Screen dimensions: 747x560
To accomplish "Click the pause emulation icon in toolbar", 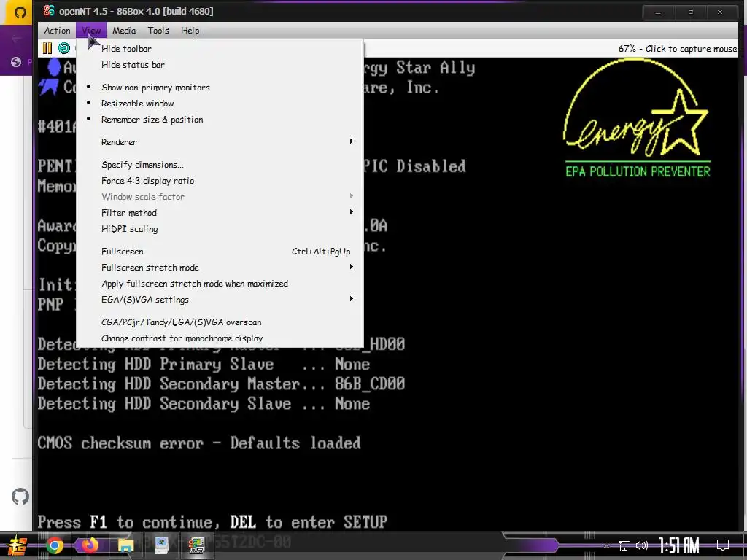I will coord(47,48).
